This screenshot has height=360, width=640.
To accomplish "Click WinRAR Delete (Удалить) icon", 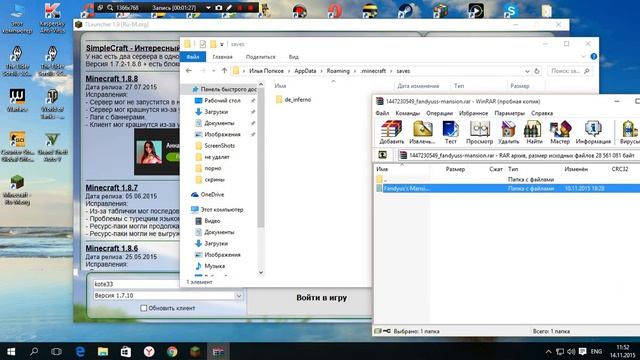I will [508, 132].
